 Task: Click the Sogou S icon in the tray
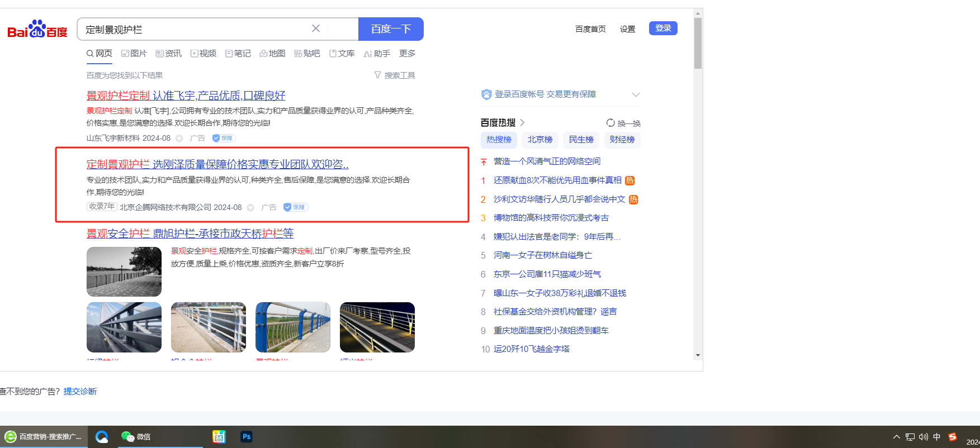(953, 437)
